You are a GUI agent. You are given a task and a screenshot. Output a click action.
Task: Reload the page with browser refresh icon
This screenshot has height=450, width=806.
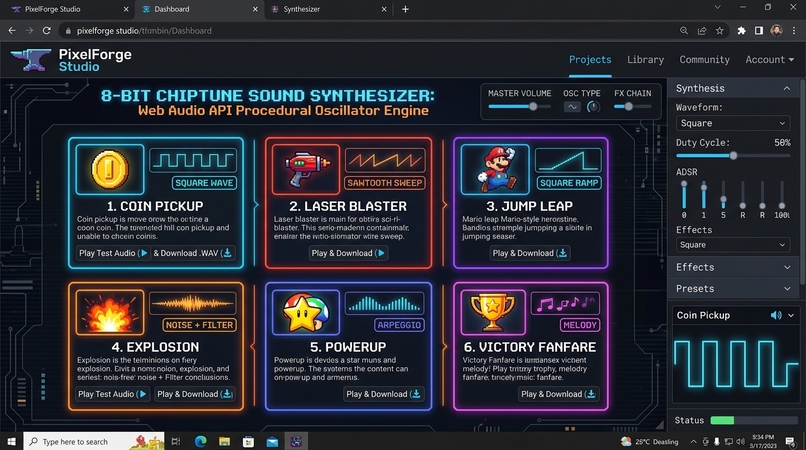coord(46,31)
